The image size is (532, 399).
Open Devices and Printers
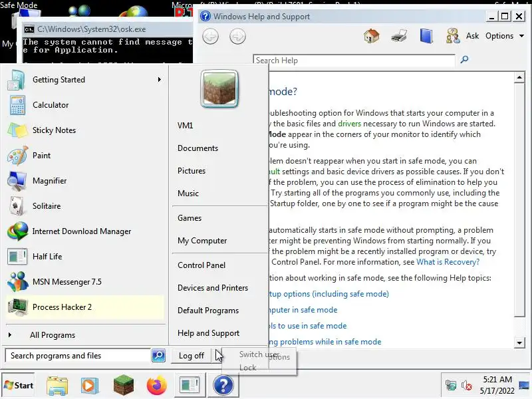[213, 288]
